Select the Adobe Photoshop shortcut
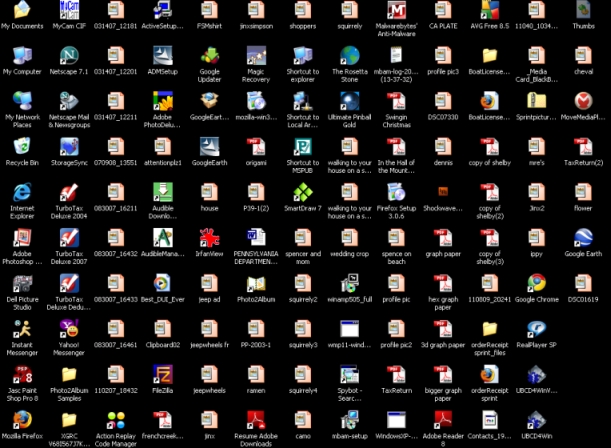This screenshot has height=448, width=611. tap(22, 238)
